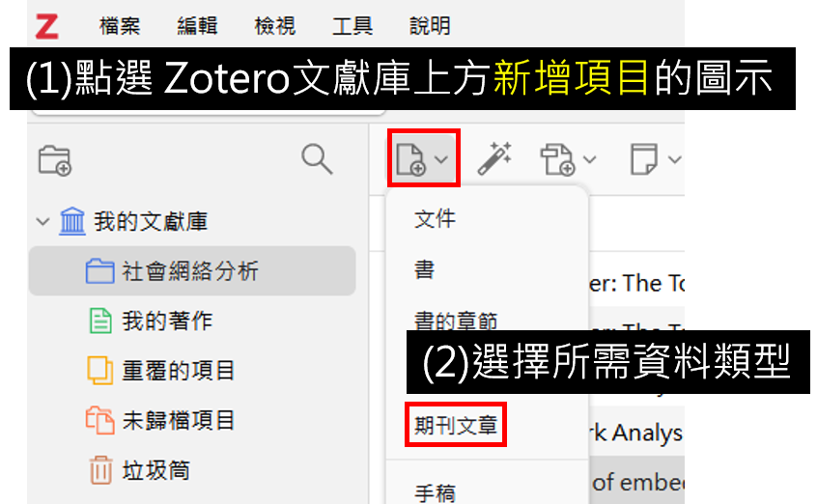Open the new note dropdown arrow

675,159
